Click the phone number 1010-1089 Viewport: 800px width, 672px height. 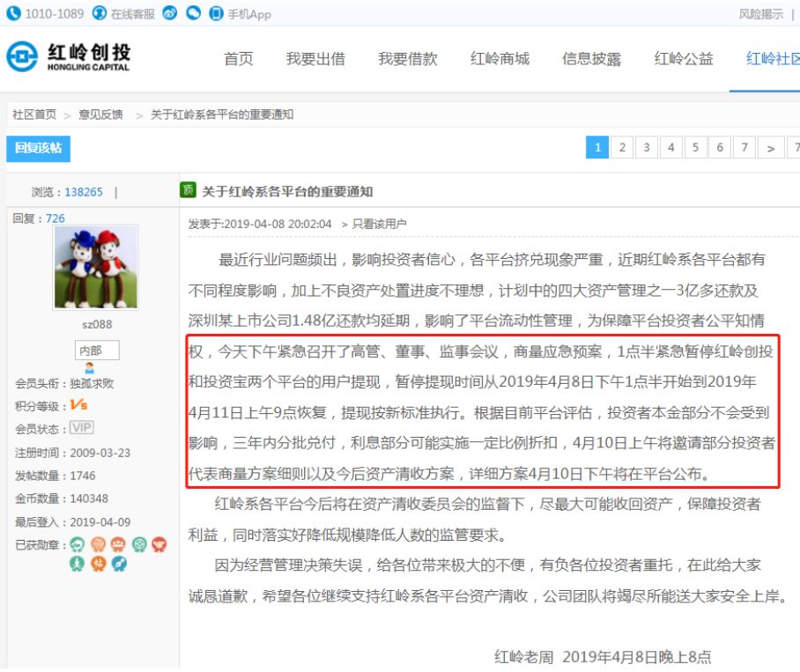click(55, 14)
